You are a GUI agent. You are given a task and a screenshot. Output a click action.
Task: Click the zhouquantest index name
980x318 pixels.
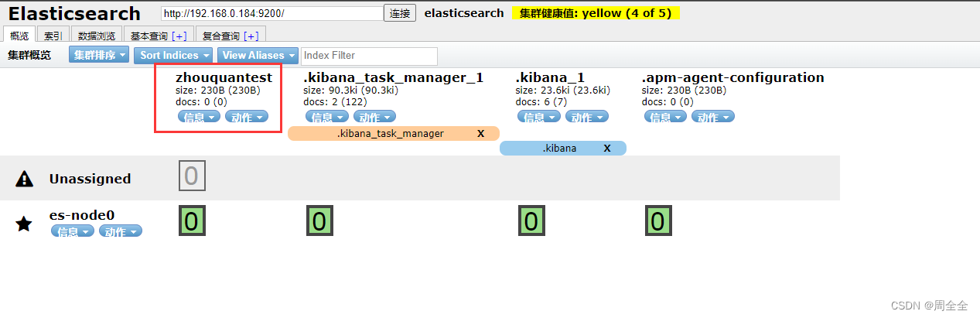224,77
